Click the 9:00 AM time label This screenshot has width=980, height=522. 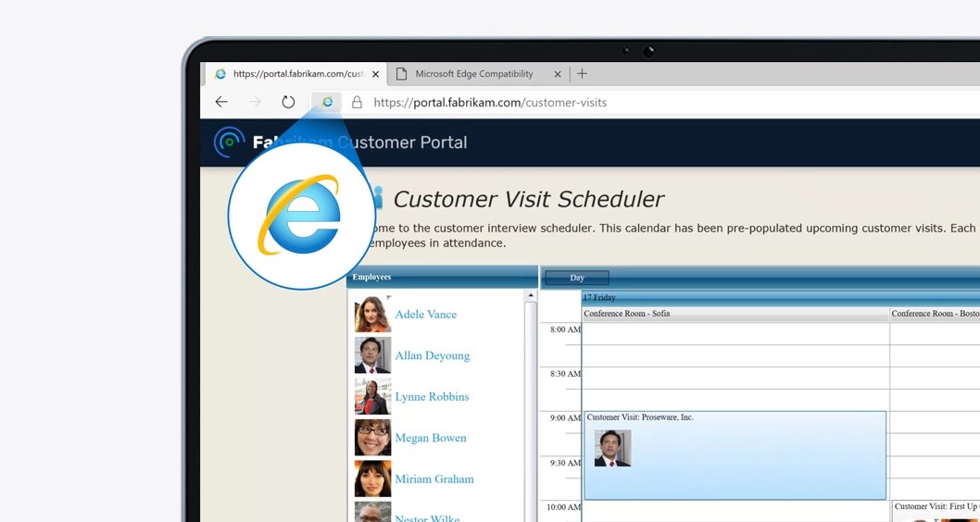pos(565,417)
